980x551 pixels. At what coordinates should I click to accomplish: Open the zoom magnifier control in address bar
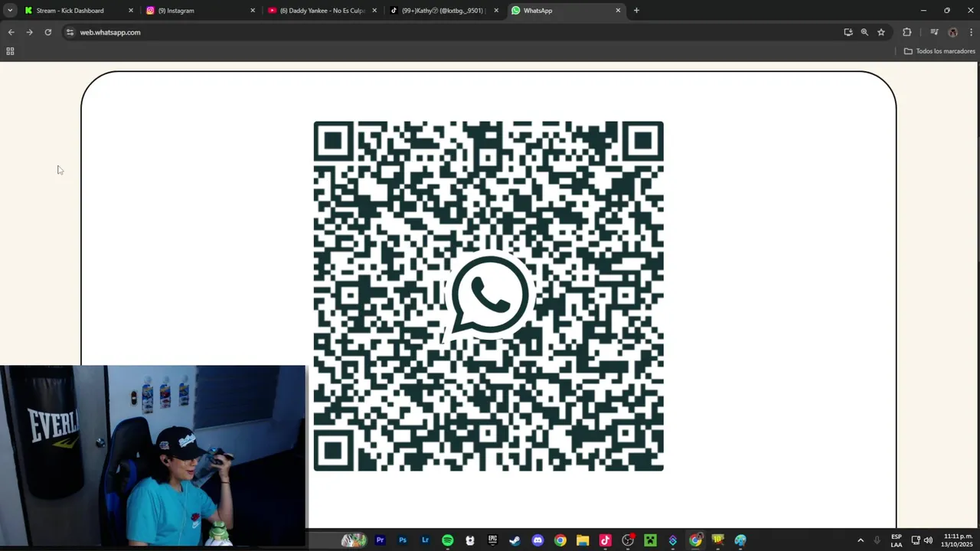point(864,32)
